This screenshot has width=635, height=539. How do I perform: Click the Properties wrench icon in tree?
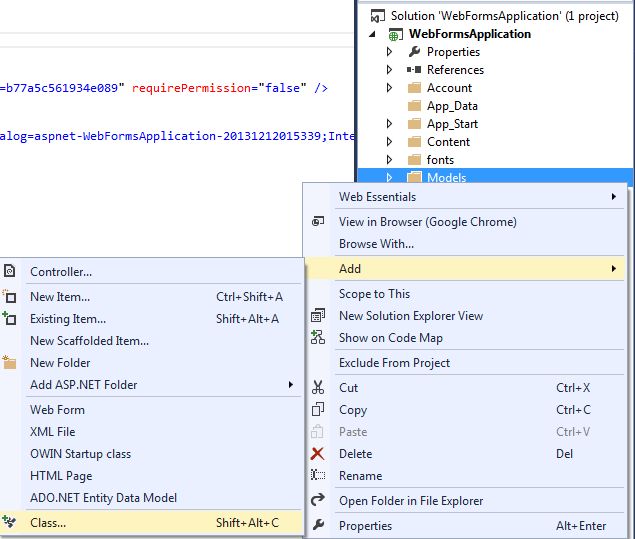[x=414, y=51]
